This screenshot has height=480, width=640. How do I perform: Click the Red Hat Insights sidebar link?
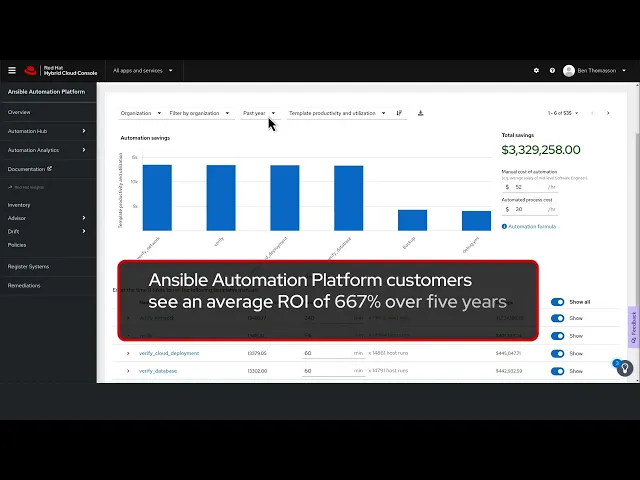pyautogui.click(x=27, y=187)
